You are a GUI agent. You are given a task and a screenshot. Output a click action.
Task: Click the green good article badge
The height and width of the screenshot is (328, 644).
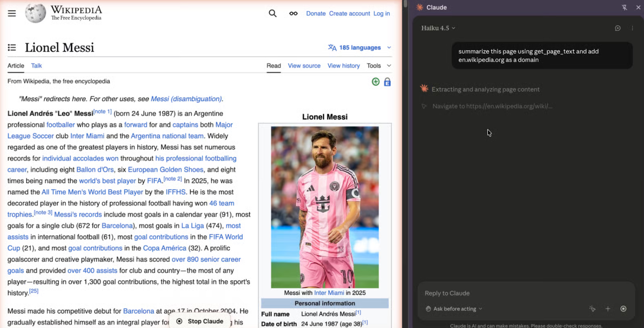click(376, 82)
